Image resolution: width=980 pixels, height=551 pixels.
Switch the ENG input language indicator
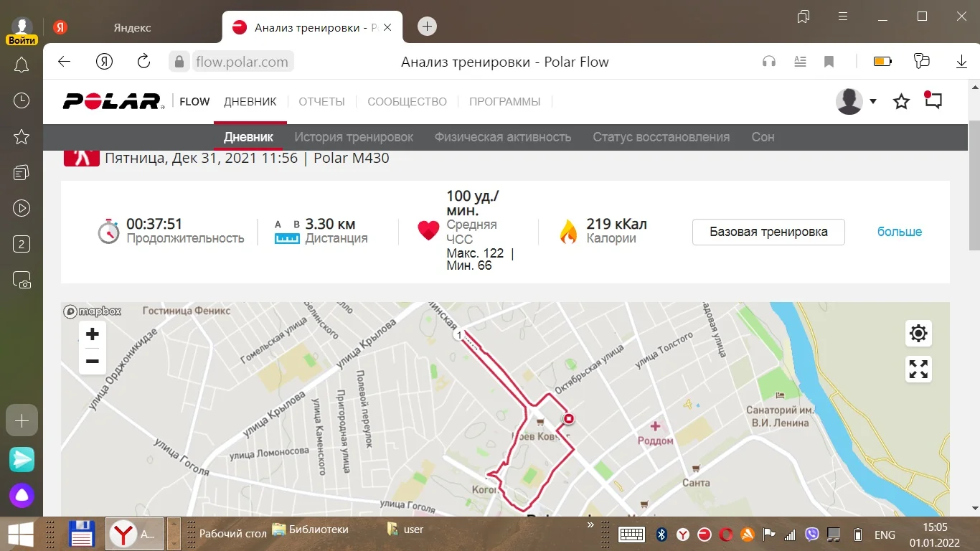point(885,534)
